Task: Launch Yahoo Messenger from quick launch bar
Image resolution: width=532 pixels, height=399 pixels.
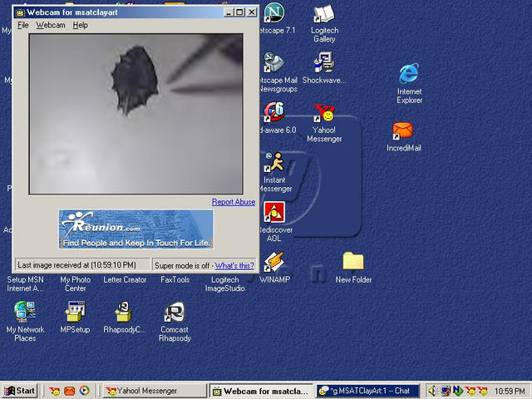Action: tap(54, 392)
